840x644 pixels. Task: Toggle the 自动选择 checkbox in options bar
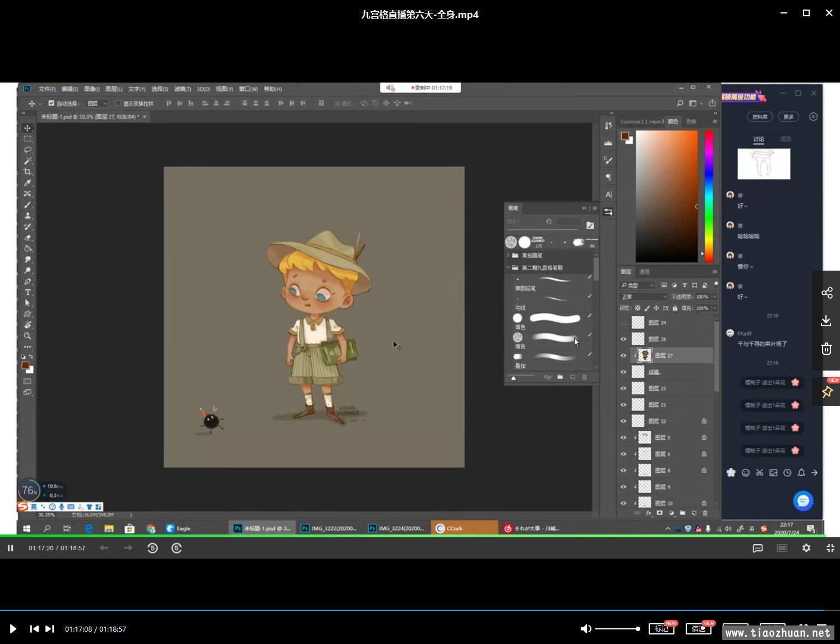pos(52,103)
